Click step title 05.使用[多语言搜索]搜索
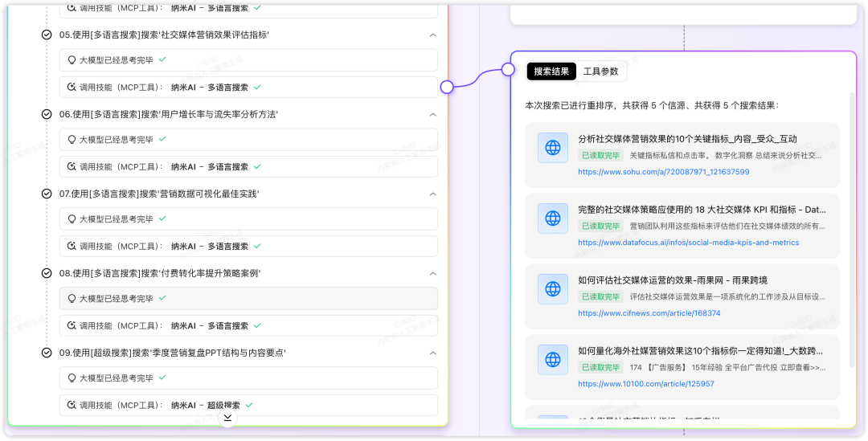Viewport: 868px width, 441px height. 164,35
